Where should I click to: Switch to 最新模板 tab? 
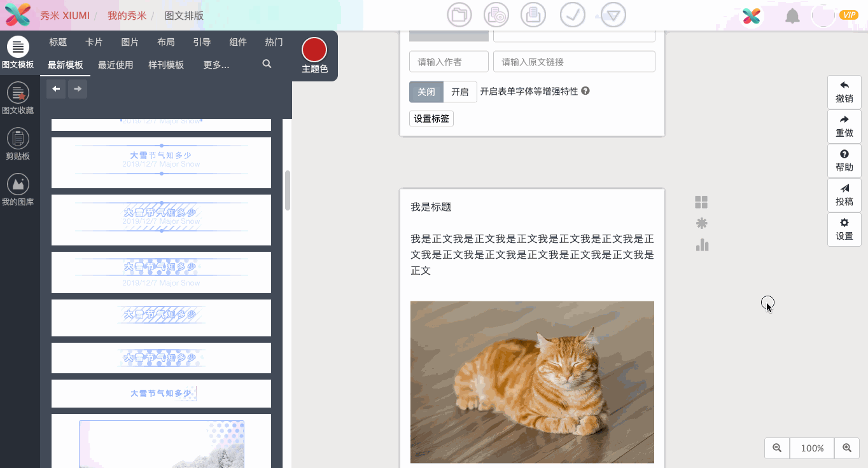click(66, 65)
